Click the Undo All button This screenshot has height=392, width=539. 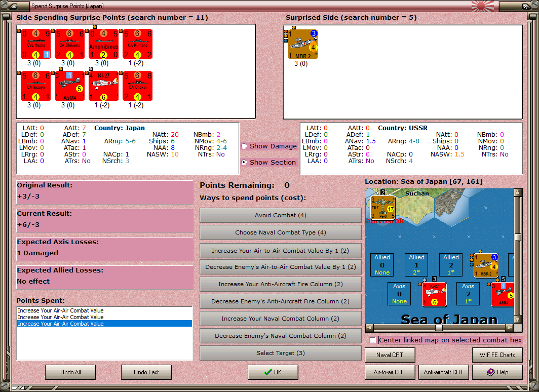click(70, 372)
